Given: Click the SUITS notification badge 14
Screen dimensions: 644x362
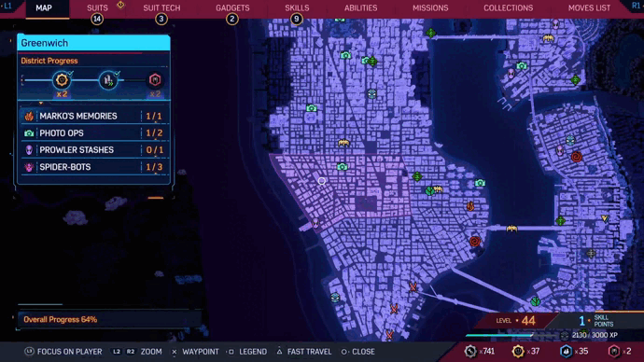Looking at the screenshot, I should click(x=97, y=19).
